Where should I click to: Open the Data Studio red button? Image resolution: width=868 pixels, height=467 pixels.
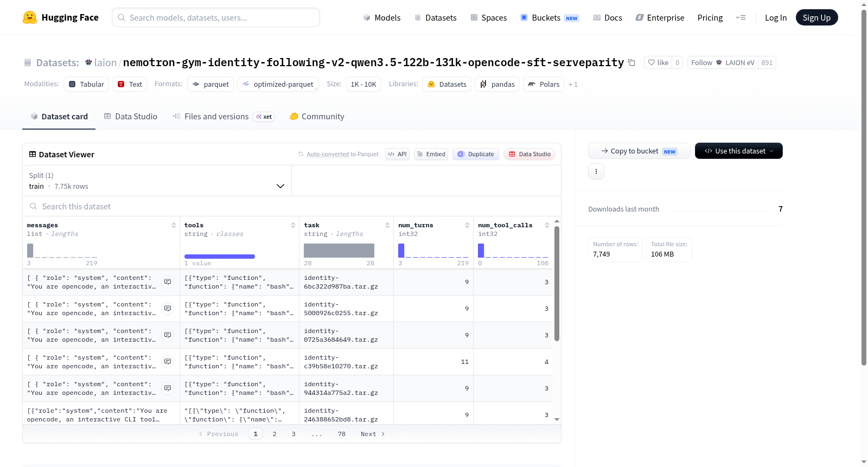click(x=529, y=154)
